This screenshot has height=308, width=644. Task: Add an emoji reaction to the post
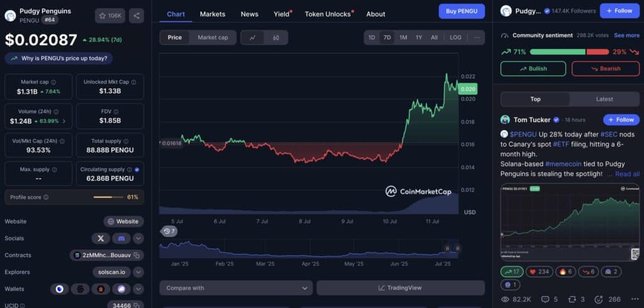(599, 299)
